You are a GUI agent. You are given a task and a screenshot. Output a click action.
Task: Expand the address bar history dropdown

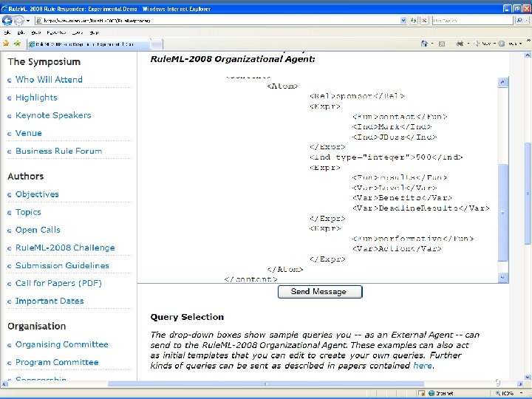pyautogui.click(x=403, y=21)
